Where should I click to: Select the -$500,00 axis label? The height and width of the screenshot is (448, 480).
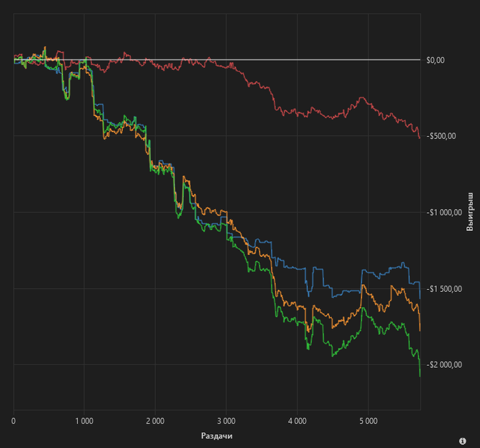441,136
